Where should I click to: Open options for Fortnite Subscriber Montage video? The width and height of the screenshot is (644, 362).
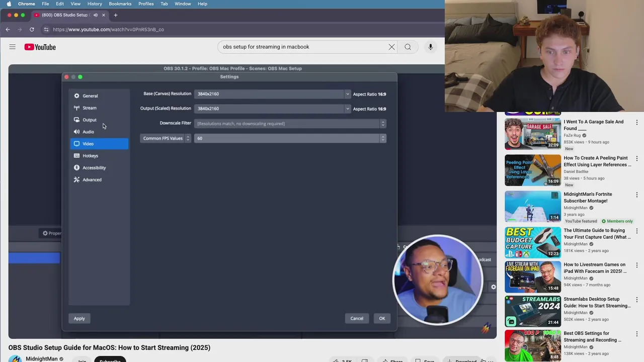[636, 195]
